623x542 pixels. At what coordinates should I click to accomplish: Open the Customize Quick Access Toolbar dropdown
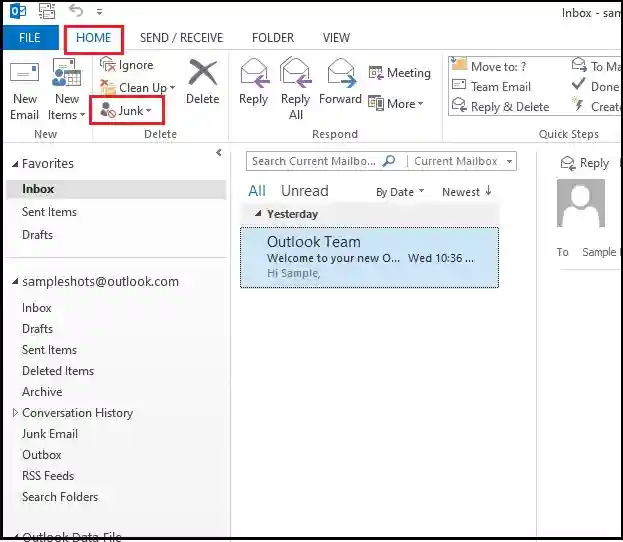[99, 12]
